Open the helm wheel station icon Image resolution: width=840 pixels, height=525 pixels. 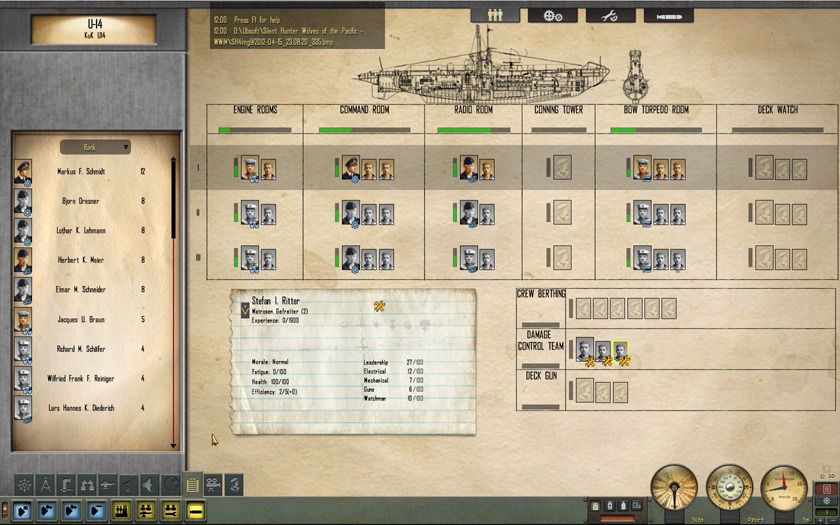[24, 485]
